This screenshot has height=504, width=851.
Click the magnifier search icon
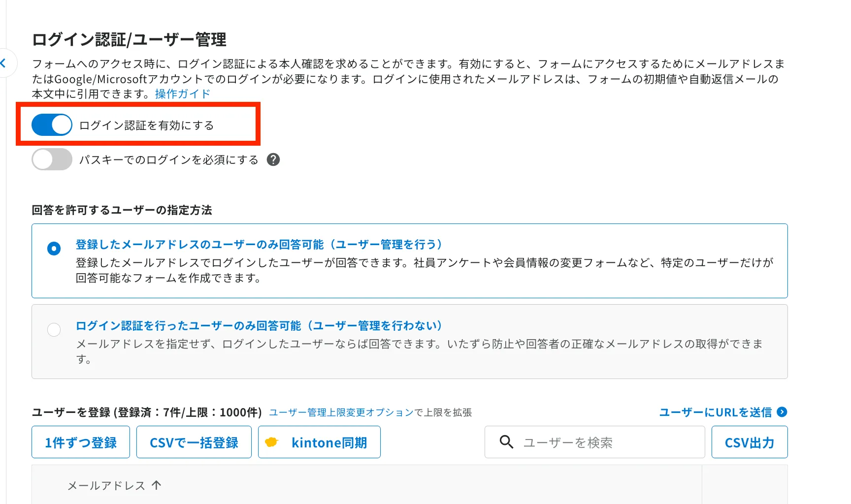506,442
